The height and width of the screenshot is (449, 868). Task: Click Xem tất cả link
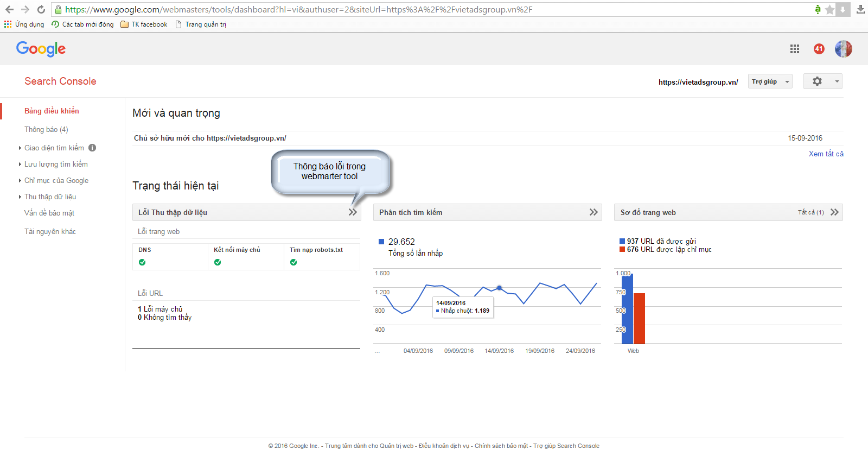(826, 154)
